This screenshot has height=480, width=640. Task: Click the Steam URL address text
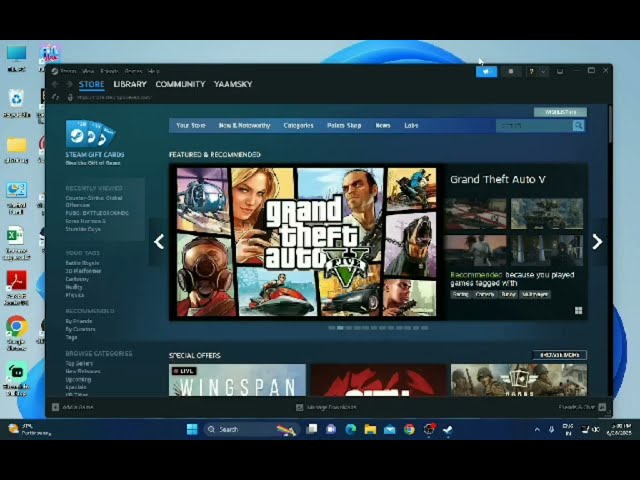click(x=114, y=97)
